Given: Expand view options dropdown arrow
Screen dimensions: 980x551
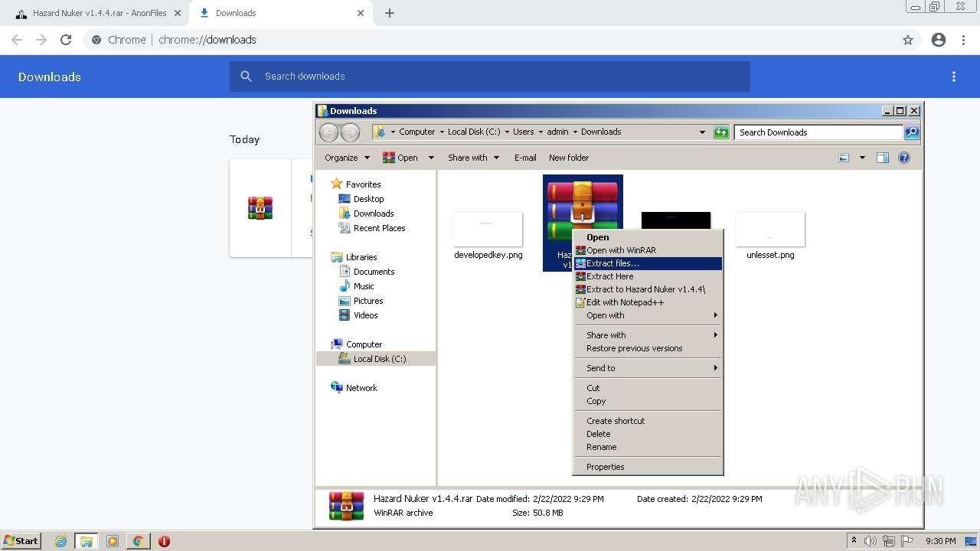Looking at the screenshot, I should (x=862, y=158).
